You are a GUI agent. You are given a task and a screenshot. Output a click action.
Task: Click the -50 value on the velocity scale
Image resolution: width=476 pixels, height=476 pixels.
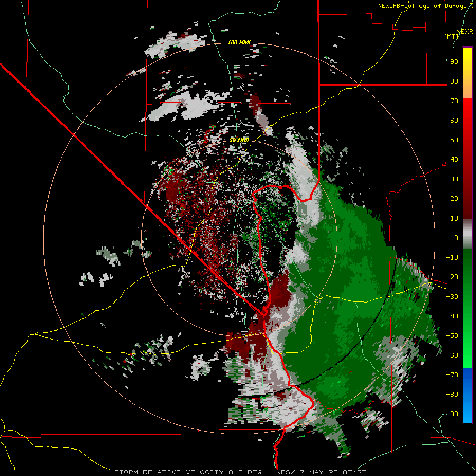coord(452,336)
